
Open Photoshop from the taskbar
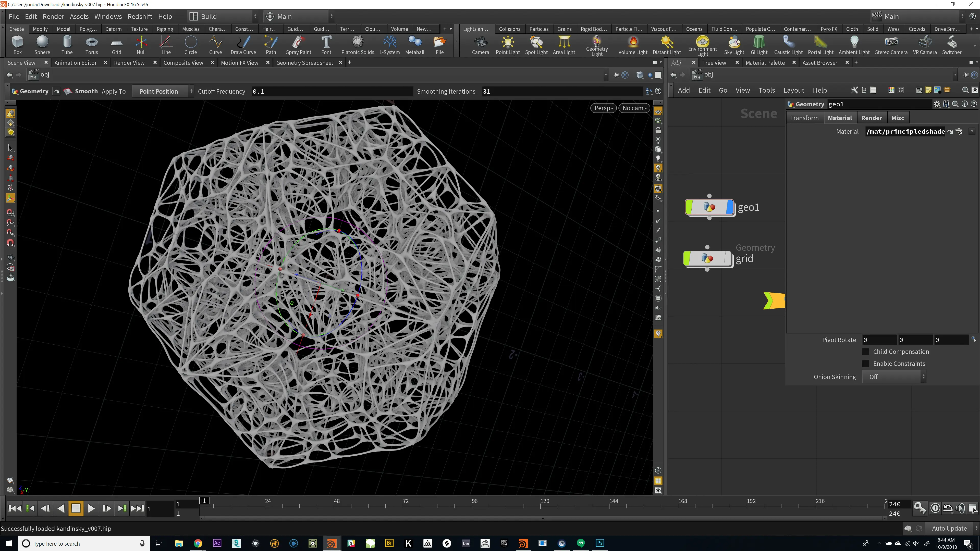click(600, 543)
